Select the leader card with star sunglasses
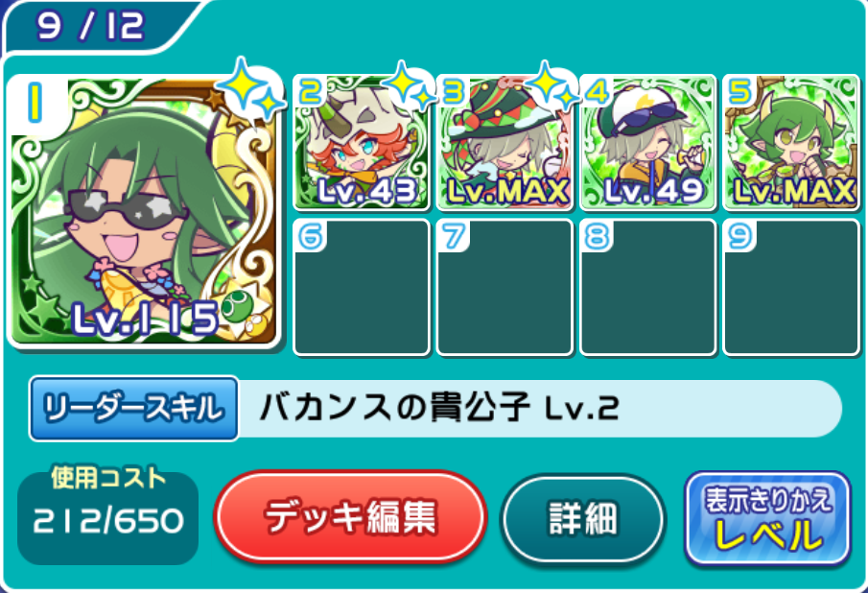868x593 pixels. coord(144,211)
